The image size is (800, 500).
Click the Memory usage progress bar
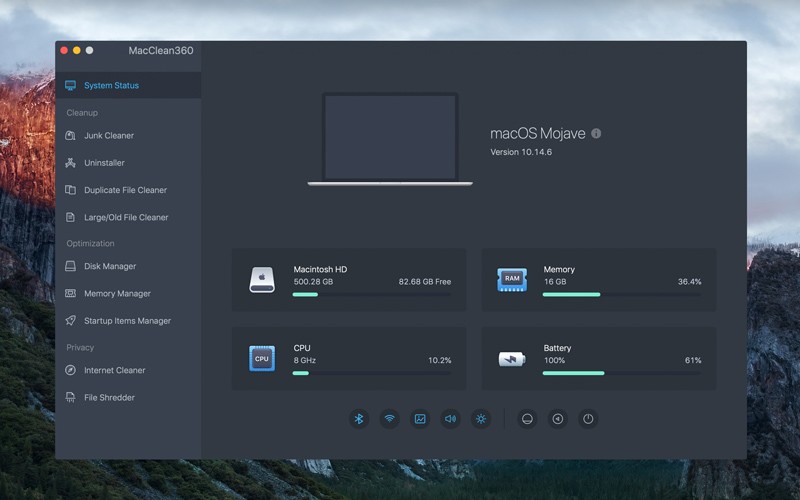621,294
